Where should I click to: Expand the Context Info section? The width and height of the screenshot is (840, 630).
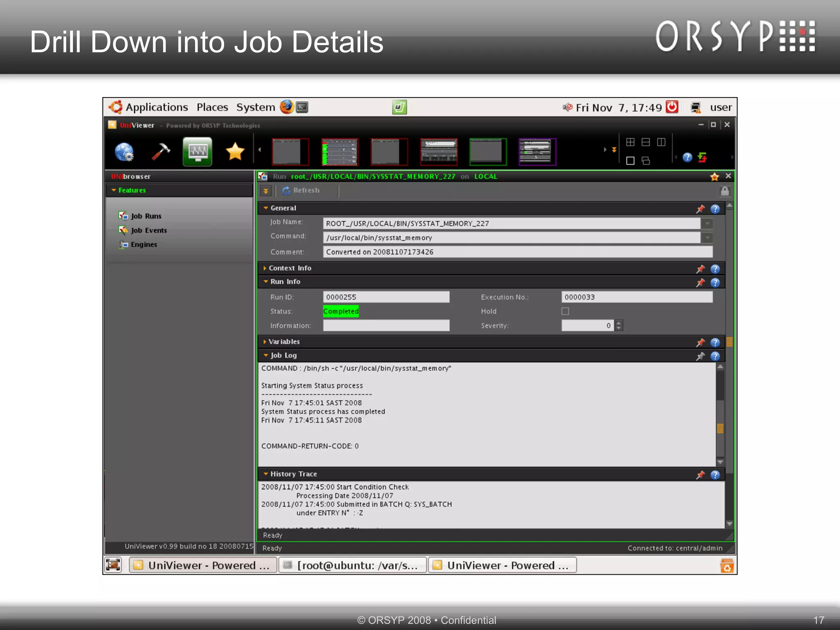click(265, 268)
